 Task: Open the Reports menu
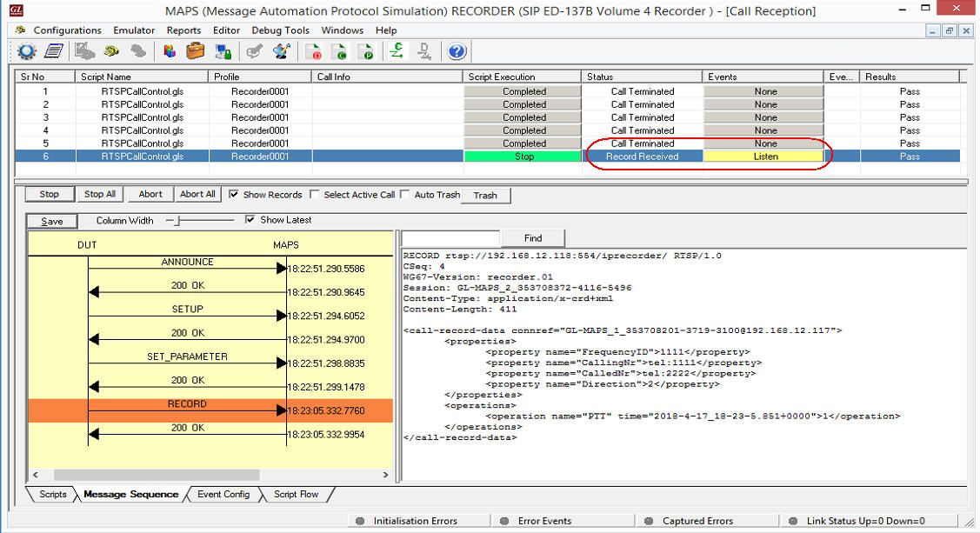pyautogui.click(x=183, y=30)
